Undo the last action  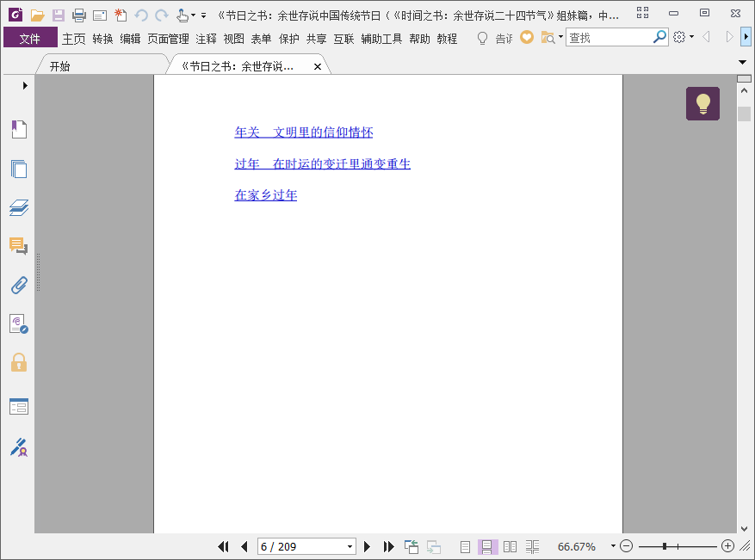pyautogui.click(x=141, y=15)
